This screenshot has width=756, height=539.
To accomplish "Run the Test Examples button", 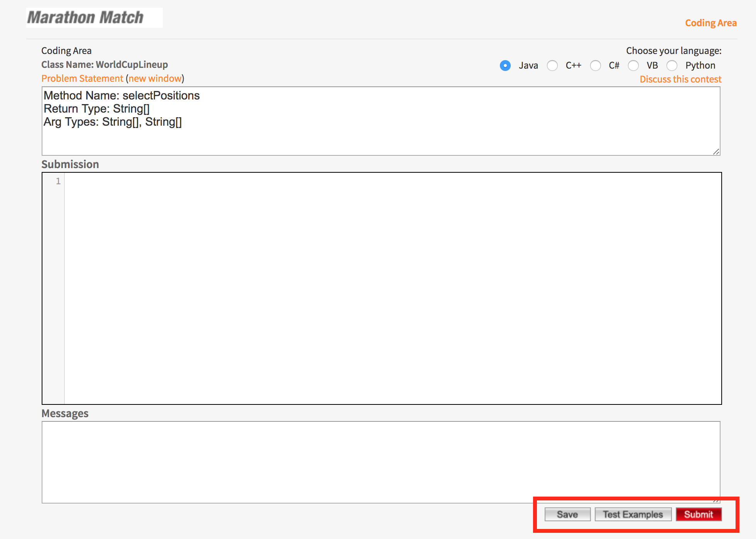I will click(x=633, y=514).
